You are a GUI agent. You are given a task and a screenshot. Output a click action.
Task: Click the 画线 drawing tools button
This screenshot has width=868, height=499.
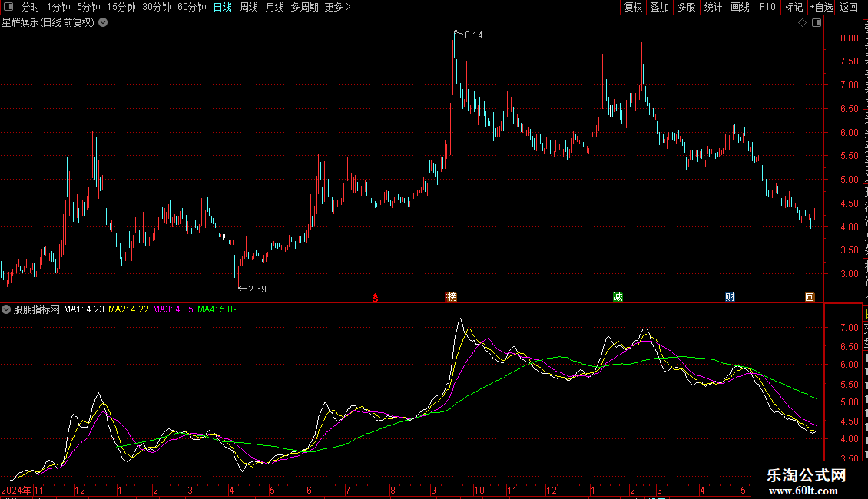(x=740, y=7)
